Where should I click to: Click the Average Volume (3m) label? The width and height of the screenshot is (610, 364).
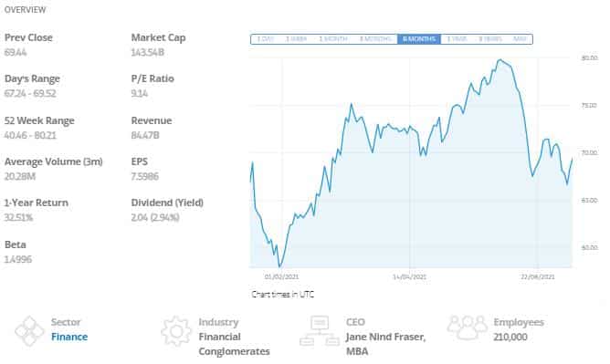[x=54, y=161]
